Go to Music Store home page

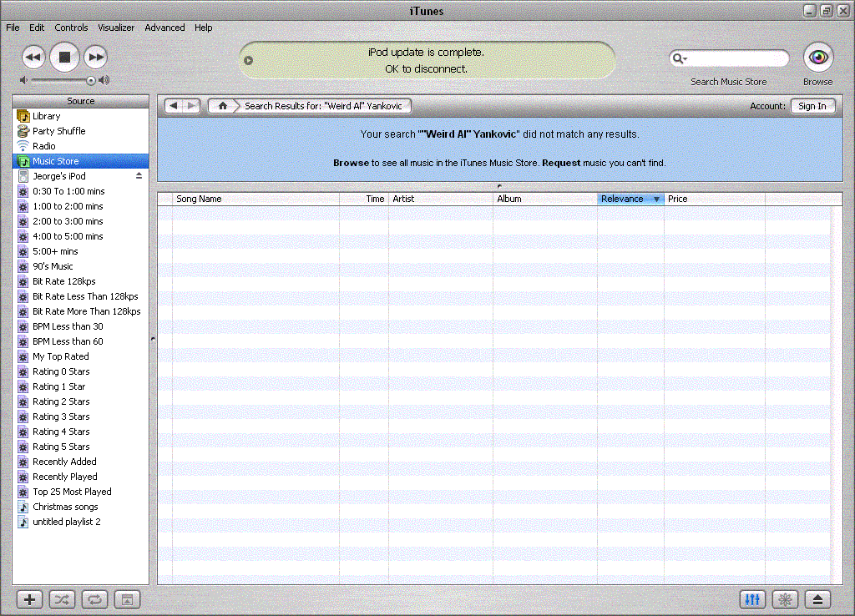click(222, 106)
